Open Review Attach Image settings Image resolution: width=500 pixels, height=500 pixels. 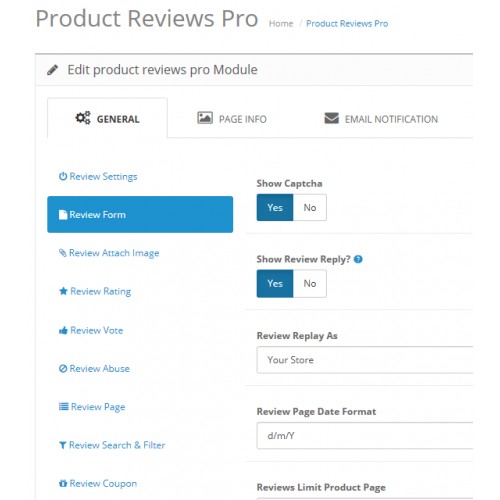click(109, 253)
